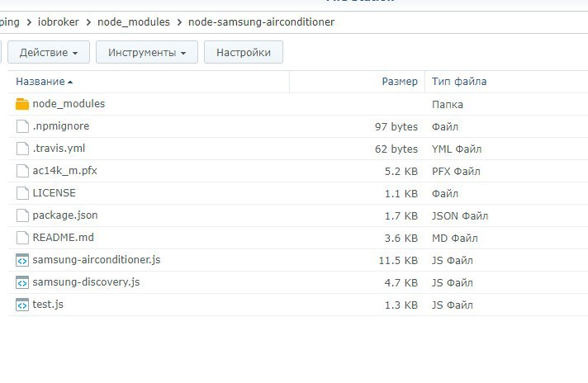Click the 11.5 KB size value

[x=398, y=261]
